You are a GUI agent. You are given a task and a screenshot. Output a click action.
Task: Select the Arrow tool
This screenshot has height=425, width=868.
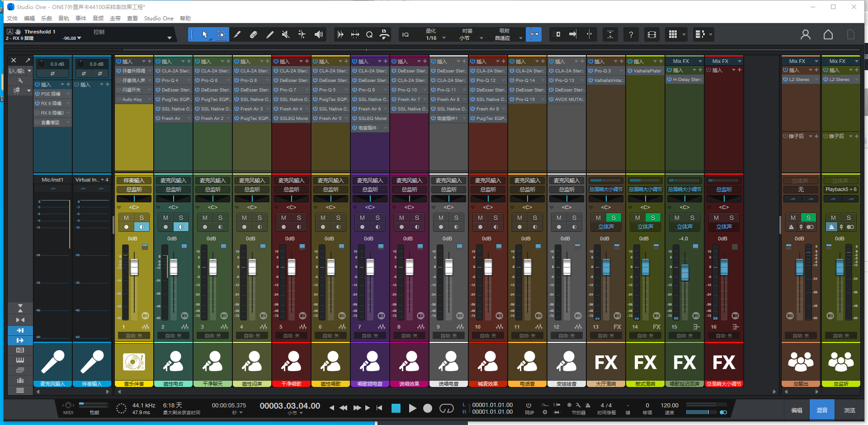click(205, 34)
